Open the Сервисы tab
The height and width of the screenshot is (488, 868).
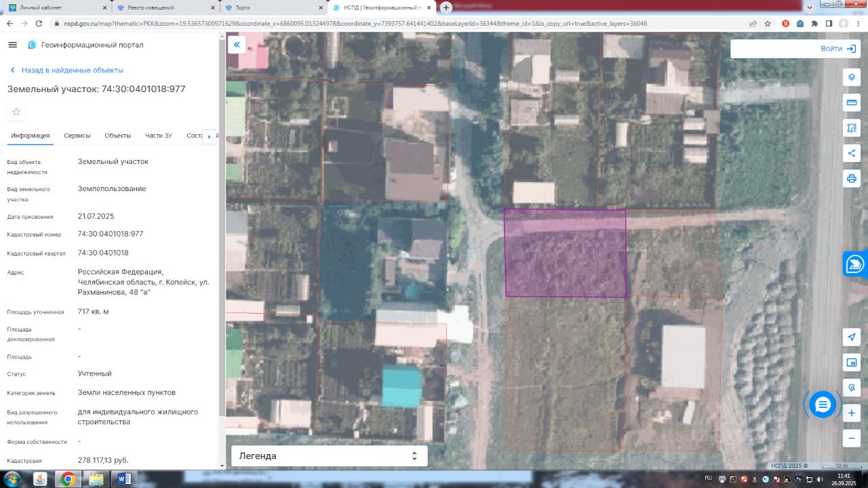click(x=77, y=136)
